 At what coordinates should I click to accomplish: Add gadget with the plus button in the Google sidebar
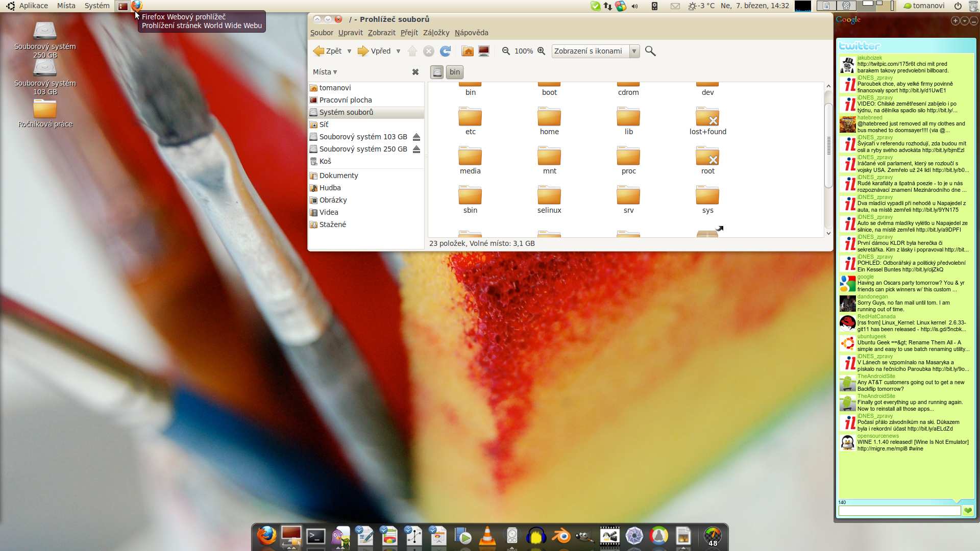click(x=955, y=21)
